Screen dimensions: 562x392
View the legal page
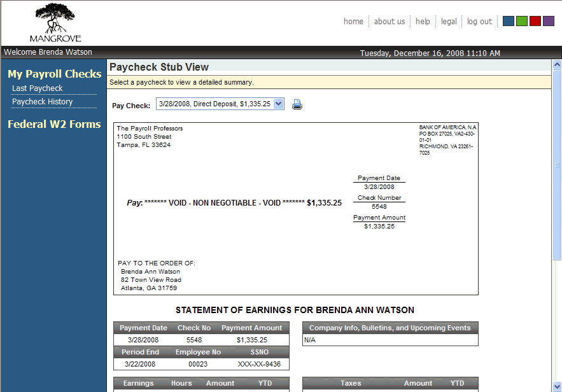(x=448, y=21)
